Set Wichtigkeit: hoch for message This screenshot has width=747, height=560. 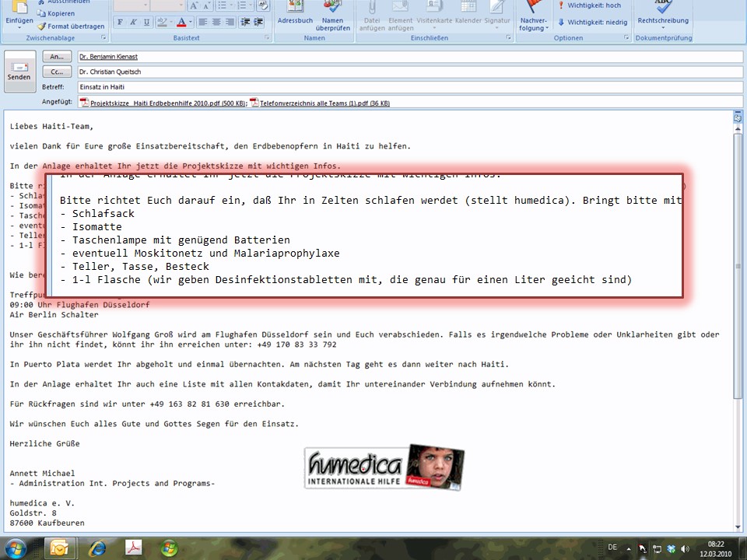[592, 5]
